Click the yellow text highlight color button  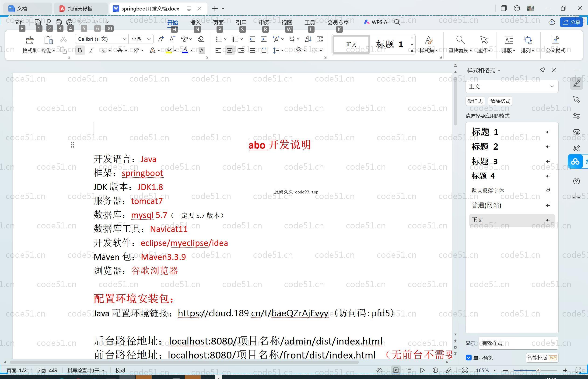[x=169, y=50]
